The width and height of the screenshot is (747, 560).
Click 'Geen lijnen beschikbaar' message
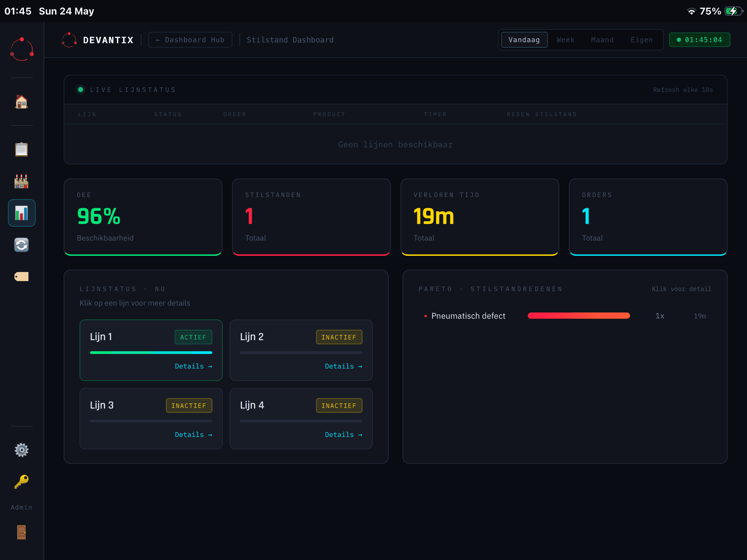pyautogui.click(x=395, y=144)
